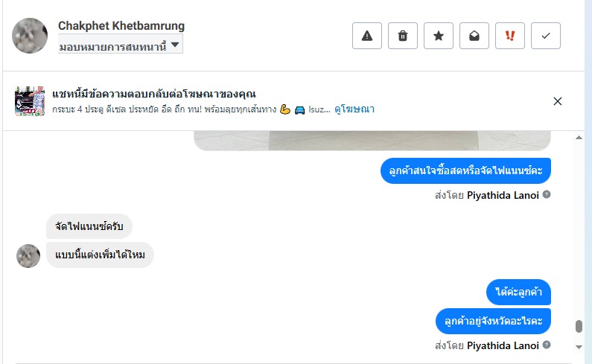
Task: Flag conversation with red exclamation icon
Action: click(510, 36)
